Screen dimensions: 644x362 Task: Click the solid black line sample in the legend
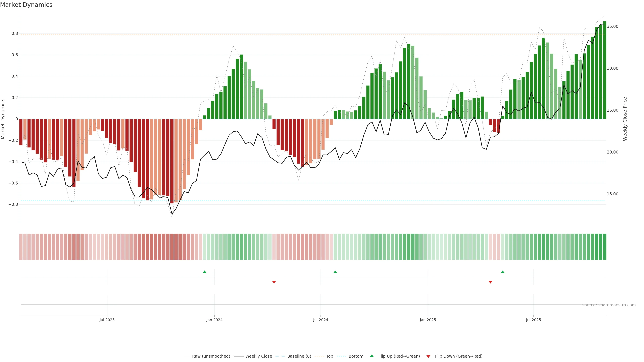(238, 356)
